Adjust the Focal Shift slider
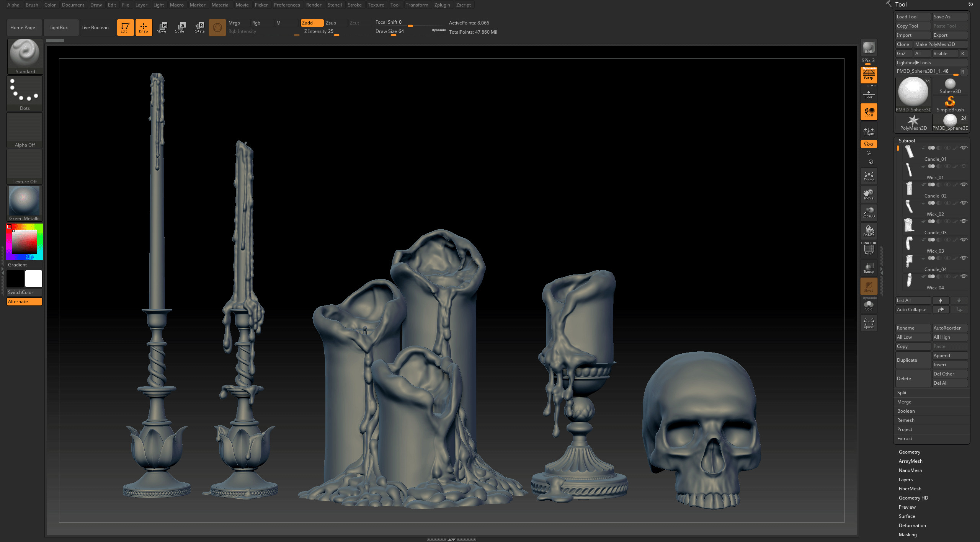The width and height of the screenshot is (980, 542). point(410,23)
